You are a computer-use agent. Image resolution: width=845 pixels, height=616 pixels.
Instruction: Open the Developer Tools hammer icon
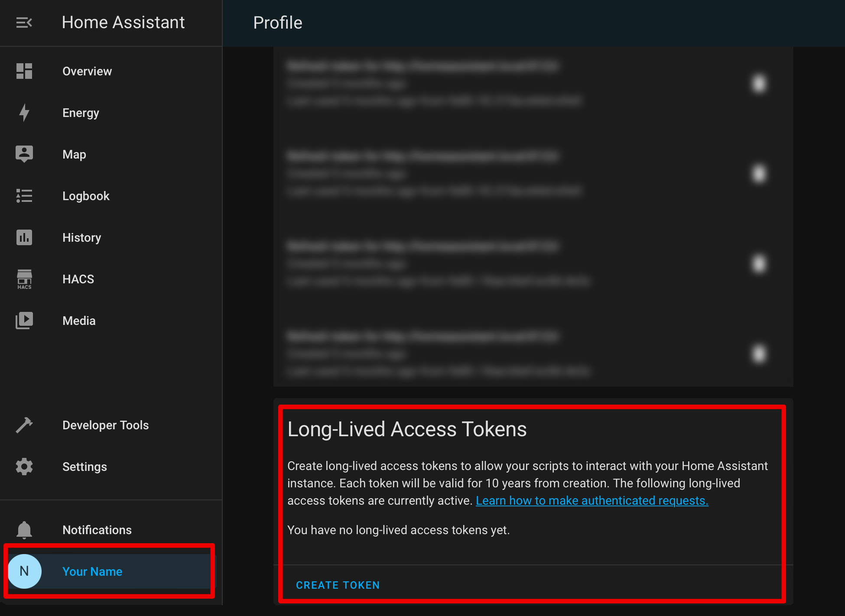point(24,425)
